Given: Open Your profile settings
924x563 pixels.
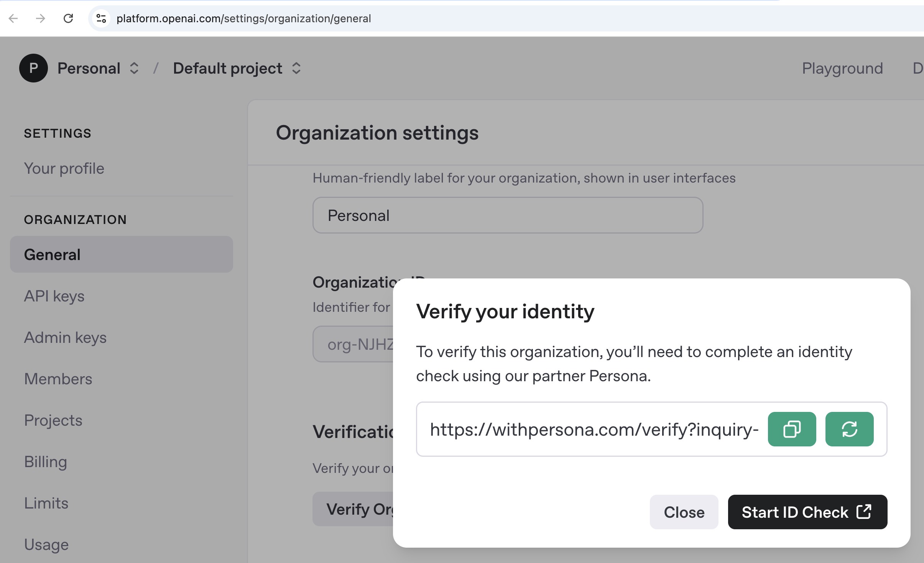Looking at the screenshot, I should point(64,168).
